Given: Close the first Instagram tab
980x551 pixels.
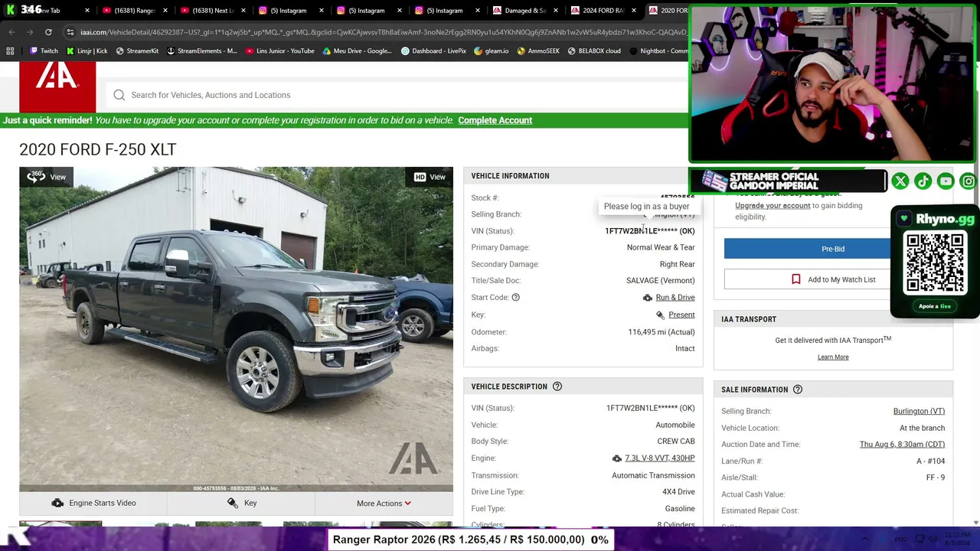Looking at the screenshot, I should point(322,11).
